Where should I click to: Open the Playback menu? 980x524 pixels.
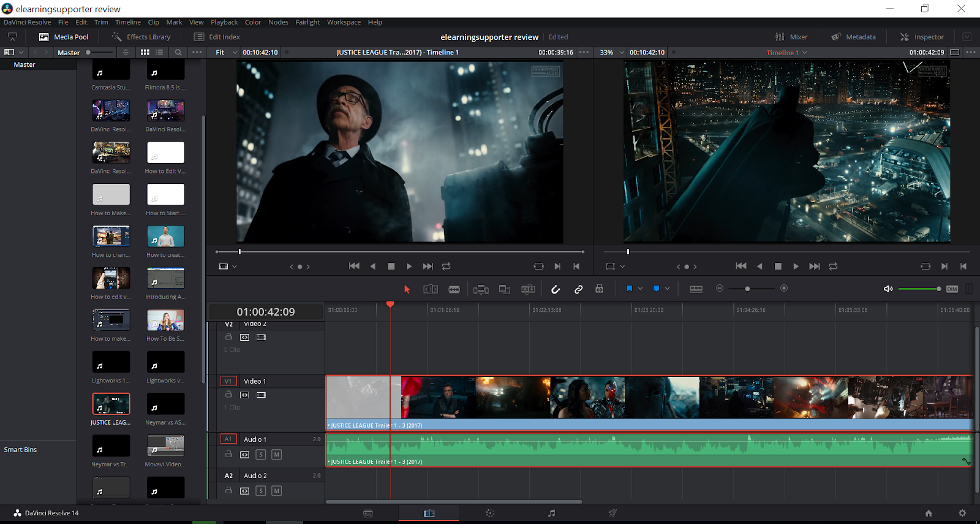pos(224,22)
